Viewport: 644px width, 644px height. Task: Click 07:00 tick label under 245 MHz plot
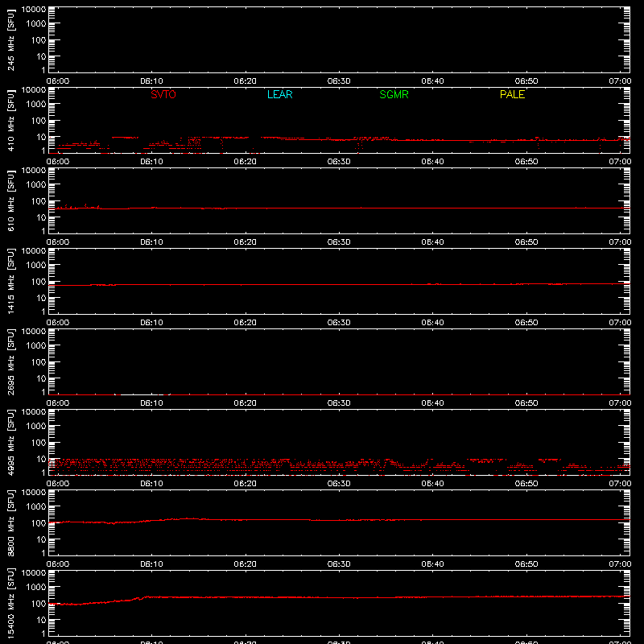click(x=620, y=81)
